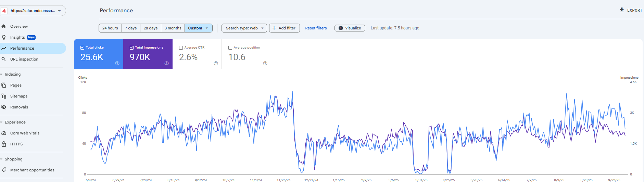Click the Sitemaps icon in sidebar

coord(4,96)
